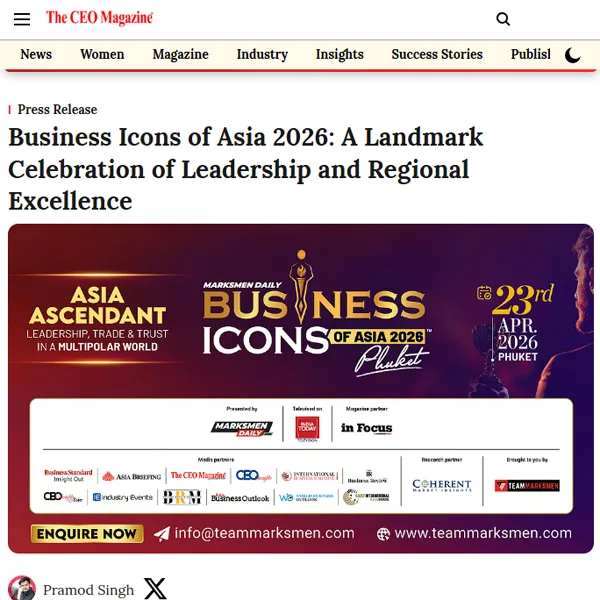Image resolution: width=600 pixels, height=600 pixels.
Task: Click the Business Icons of Asia banner image
Action: click(x=301, y=388)
